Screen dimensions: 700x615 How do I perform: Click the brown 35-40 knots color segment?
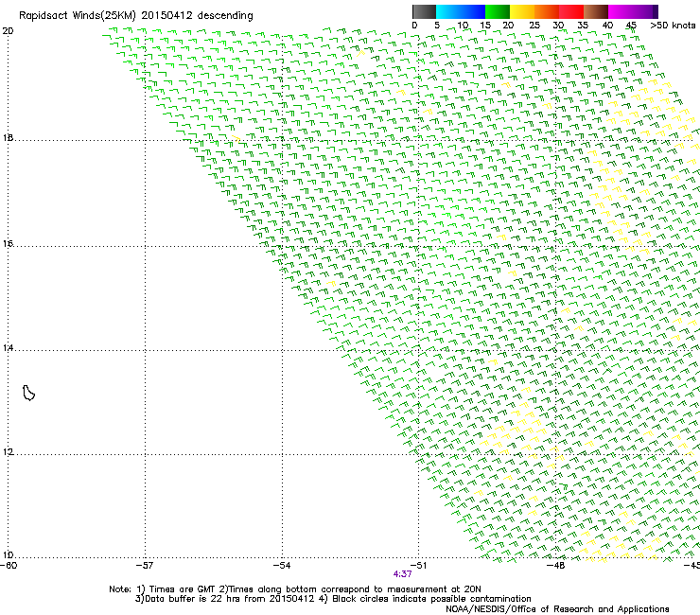click(x=596, y=11)
